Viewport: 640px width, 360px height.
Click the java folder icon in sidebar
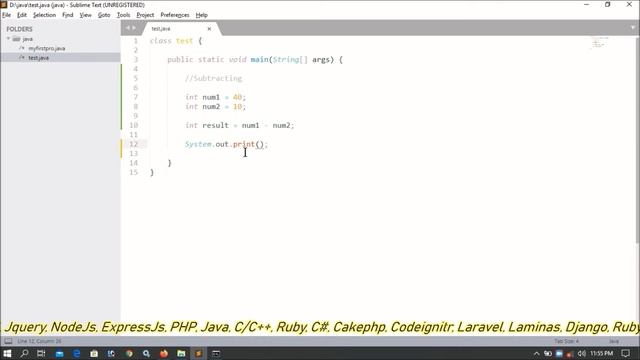click(16, 39)
